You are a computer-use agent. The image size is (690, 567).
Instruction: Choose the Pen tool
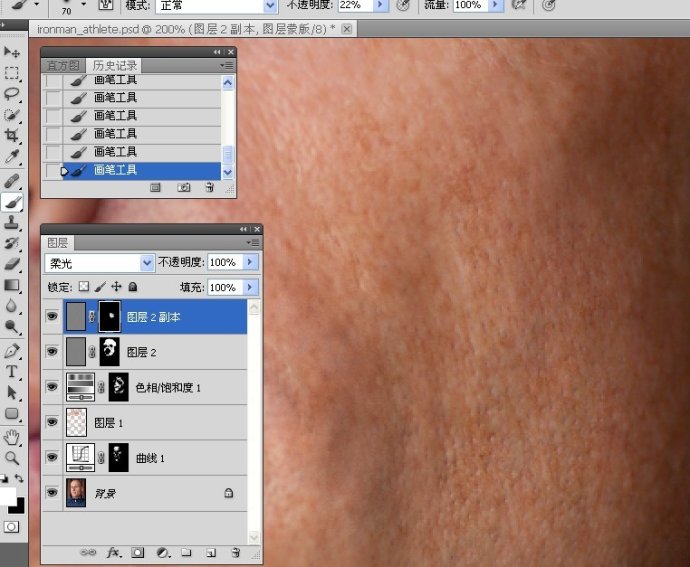point(12,351)
